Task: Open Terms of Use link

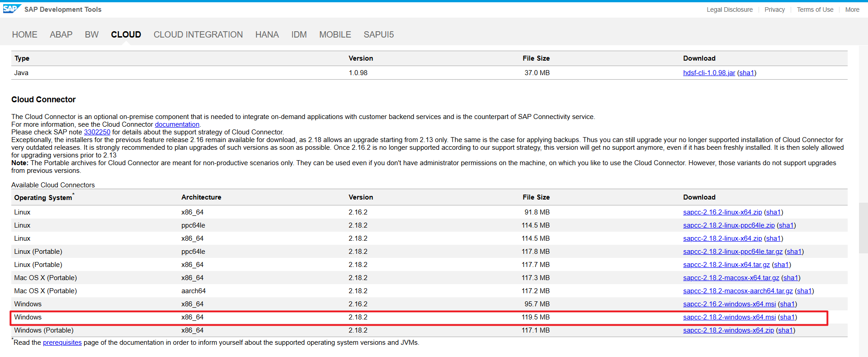Action: click(815, 10)
